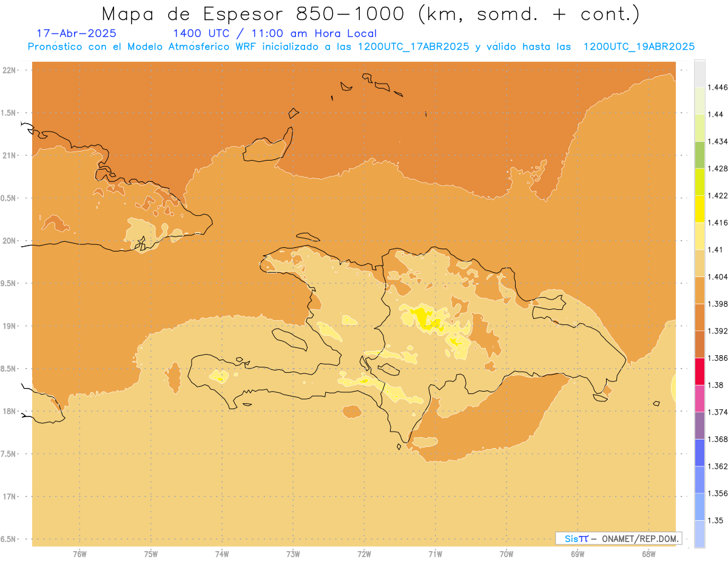Click the green 1.428–1.434 colorbar segment
Image resolution: width=728 pixels, height=562 pixels.
coord(699,155)
